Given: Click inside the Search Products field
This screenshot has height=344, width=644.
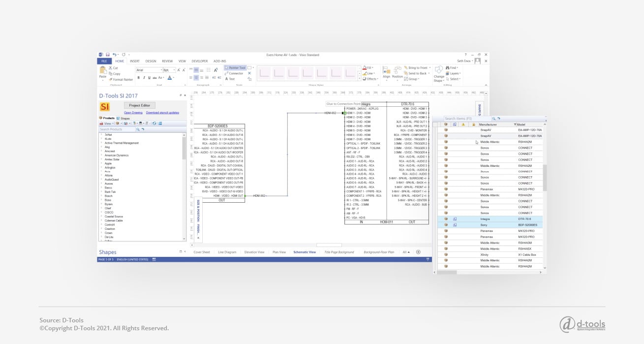Looking at the screenshot, I should 115,129.
